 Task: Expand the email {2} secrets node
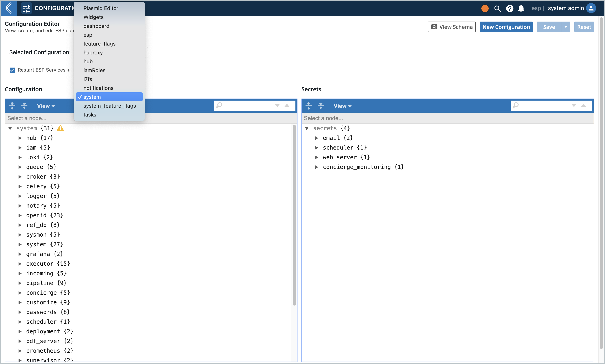(x=317, y=138)
